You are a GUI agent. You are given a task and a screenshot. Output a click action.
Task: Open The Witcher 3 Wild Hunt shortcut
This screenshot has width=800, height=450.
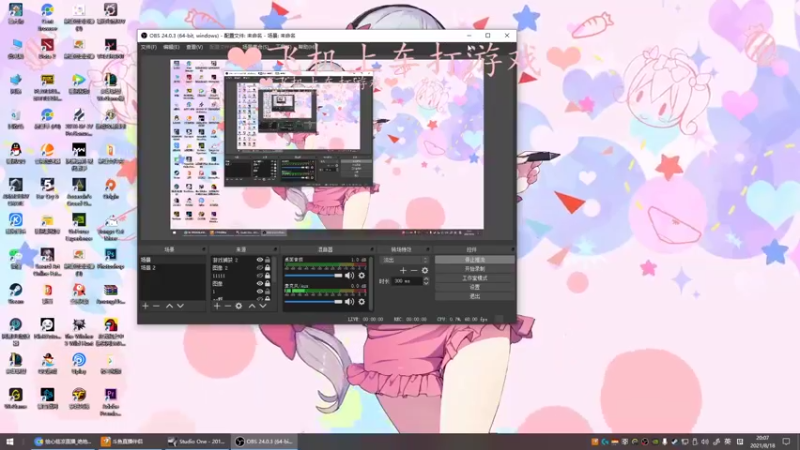point(79,332)
